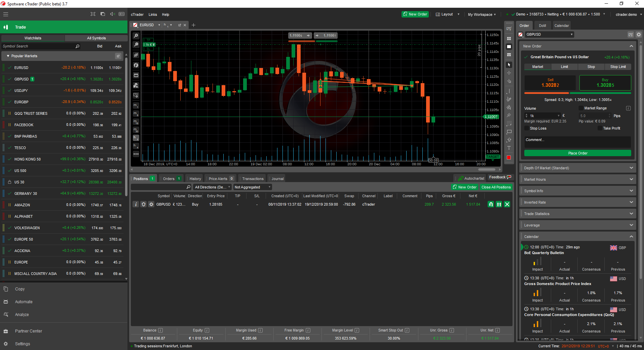The image size is (644, 350).
Task: Switch to the History tab
Action: pyautogui.click(x=195, y=179)
